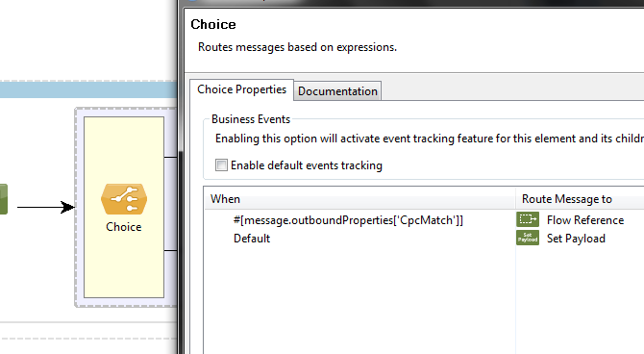The height and width of the screenshot is (354, 644).
Task: Switch to the Documentation tab
Action: (337, 90)
